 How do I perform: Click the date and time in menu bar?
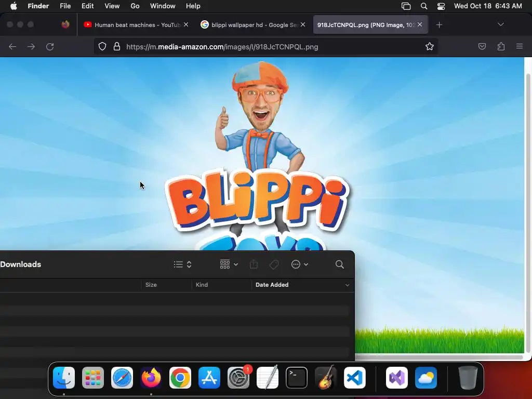[x=488, y=6]
